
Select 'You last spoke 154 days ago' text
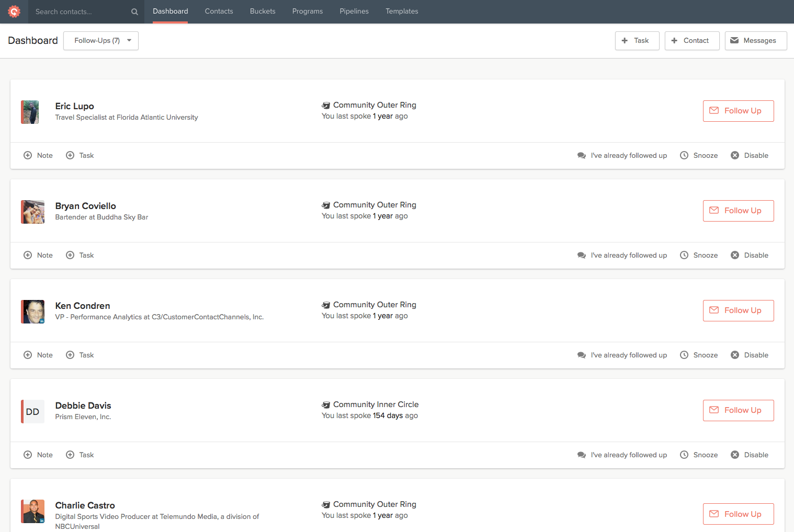tap(370, 416)
